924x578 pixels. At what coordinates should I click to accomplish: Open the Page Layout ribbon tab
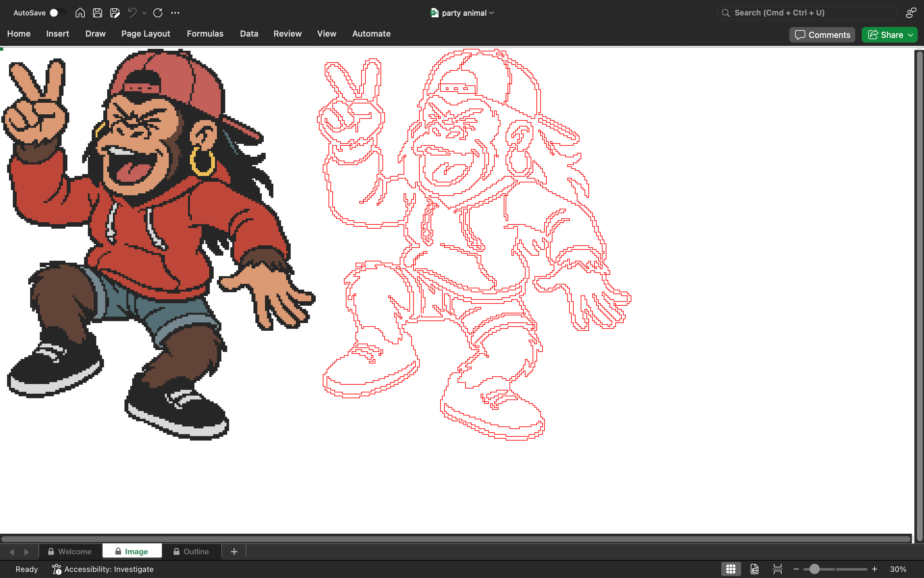146,34
